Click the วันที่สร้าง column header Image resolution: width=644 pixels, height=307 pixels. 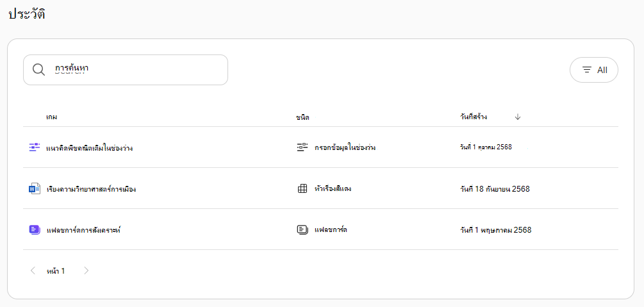point(474,117)
